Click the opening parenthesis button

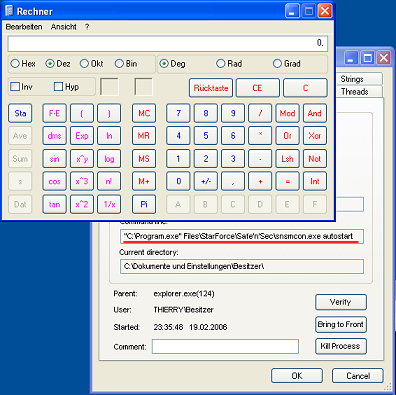(x=82, y=113)
